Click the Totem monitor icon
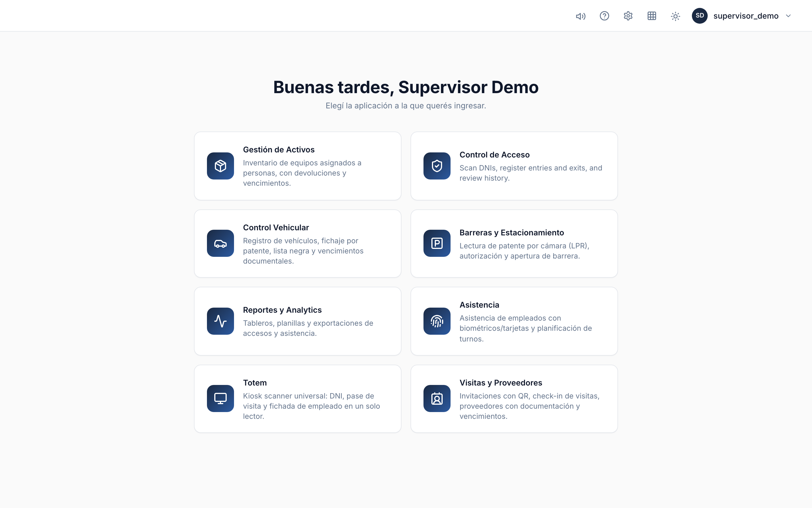This screenshot has height=508, width=812. pos(220,398)
